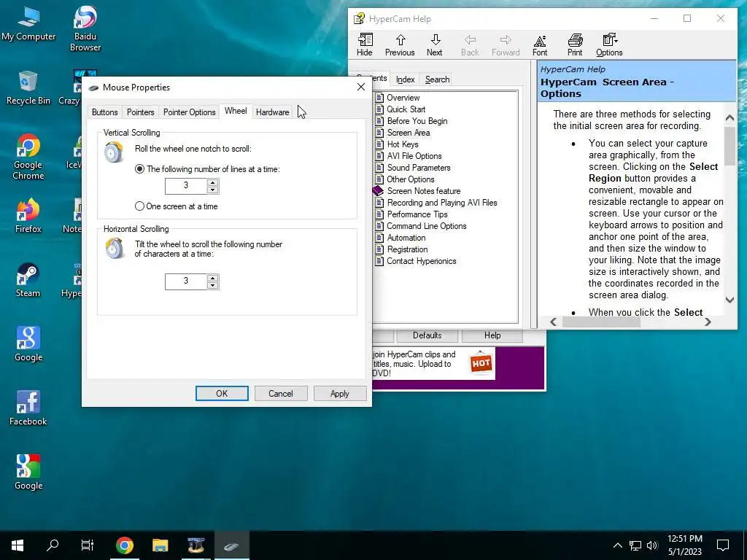Go to Previous topic in HyperCam Help

click(400, 44)
